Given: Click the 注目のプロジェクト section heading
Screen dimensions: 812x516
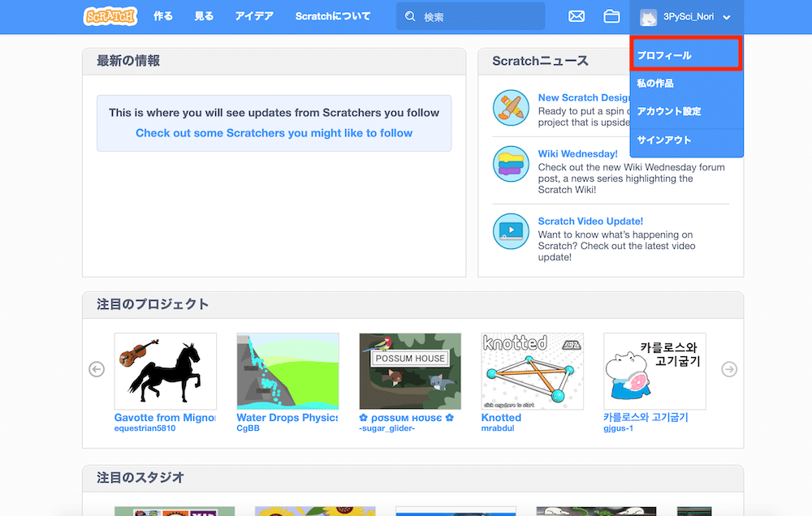Looking at the screenshot, I should [x=153, y=304].
